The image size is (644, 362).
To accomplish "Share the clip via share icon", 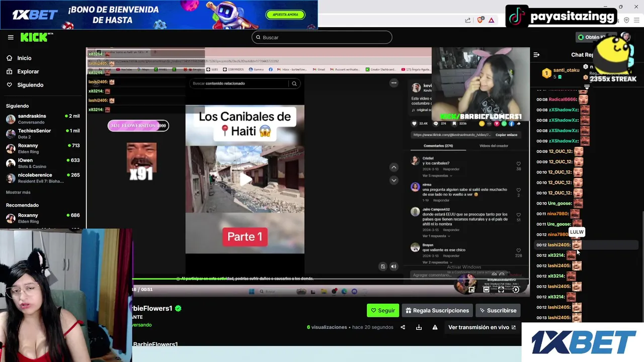I will pyautogui.click(x=403, y=327).
